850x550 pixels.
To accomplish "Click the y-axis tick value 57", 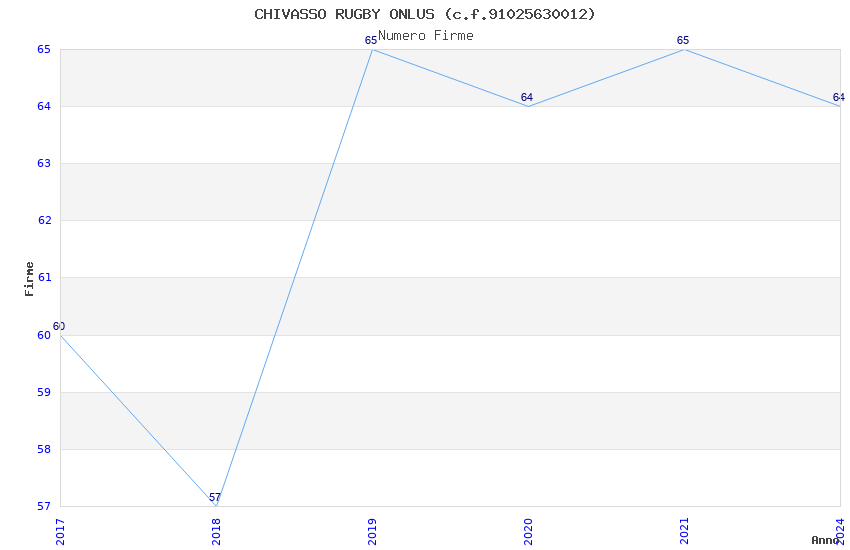I will click(44, 506).
